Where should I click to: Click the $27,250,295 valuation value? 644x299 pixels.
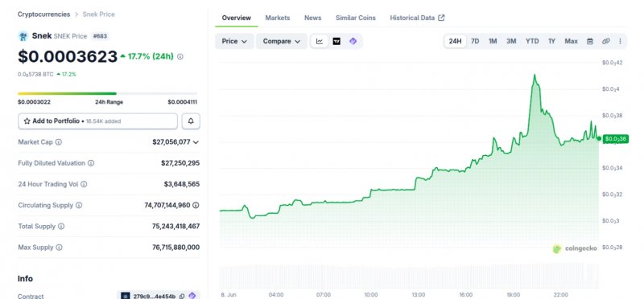click(x=180, y=163)
